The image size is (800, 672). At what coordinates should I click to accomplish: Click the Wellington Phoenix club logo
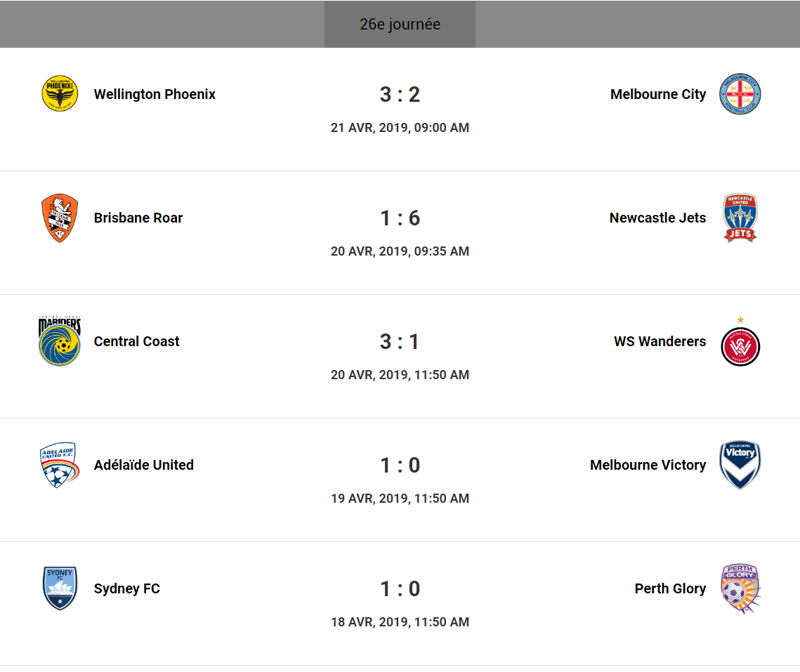coord(60,94)
